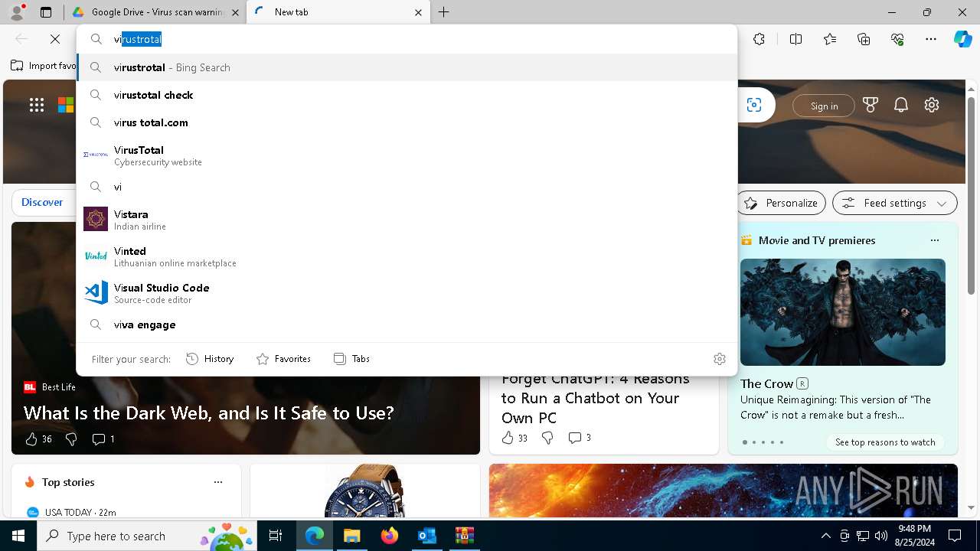Open File Explorer from taskbar

[351, 536]
